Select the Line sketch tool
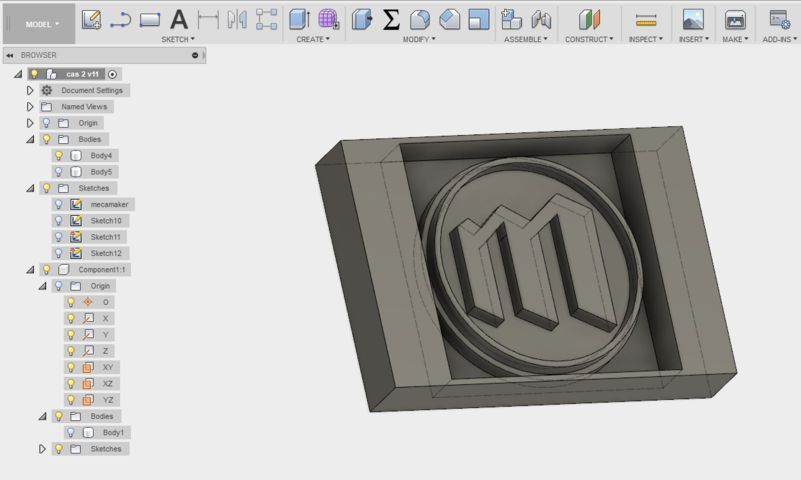 pyautogui.click(x=121, y=20)
